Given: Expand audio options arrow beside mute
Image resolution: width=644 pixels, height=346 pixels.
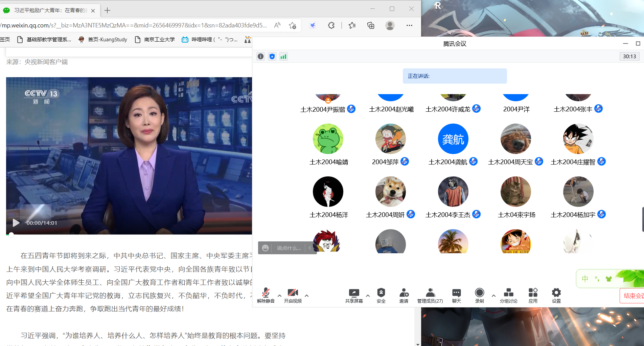Looking at the screenshot, I should click(x=279, y=296).
